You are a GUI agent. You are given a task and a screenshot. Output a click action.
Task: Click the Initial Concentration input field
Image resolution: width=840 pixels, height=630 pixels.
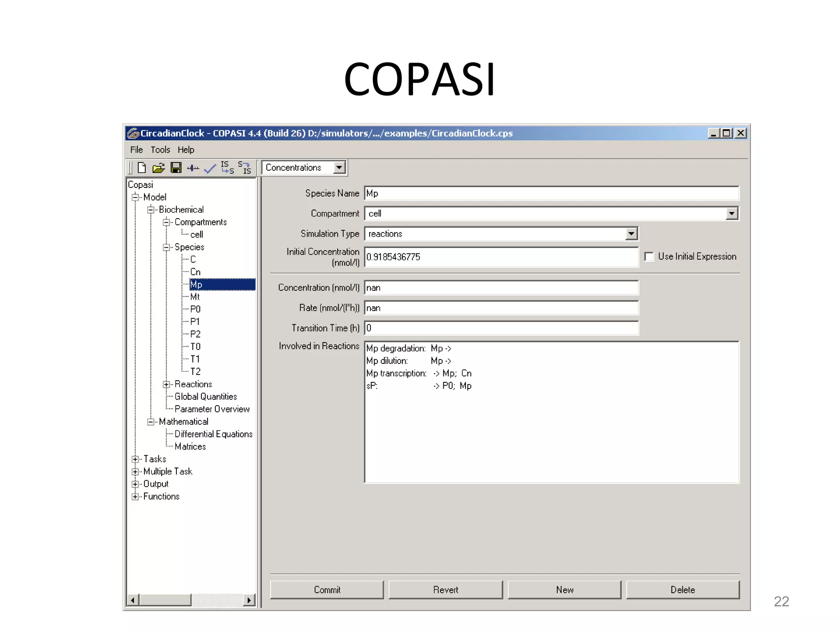coord(501,257)
